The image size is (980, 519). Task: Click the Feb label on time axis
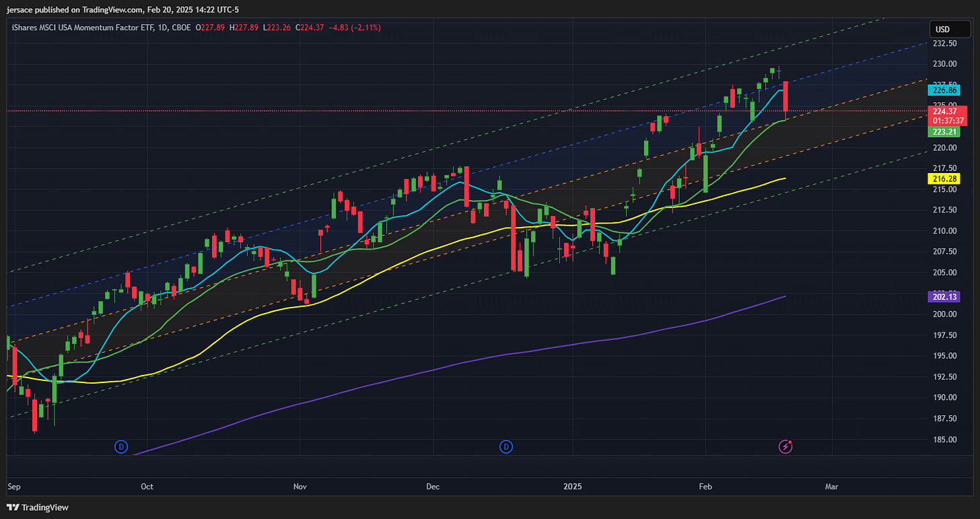coord(705,485)
